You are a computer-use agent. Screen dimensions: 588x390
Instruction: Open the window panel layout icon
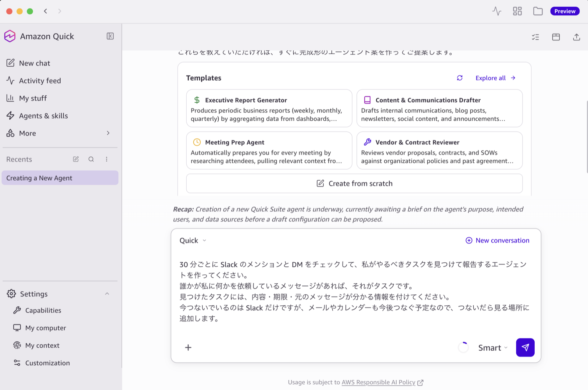click(x=556, y=37)
